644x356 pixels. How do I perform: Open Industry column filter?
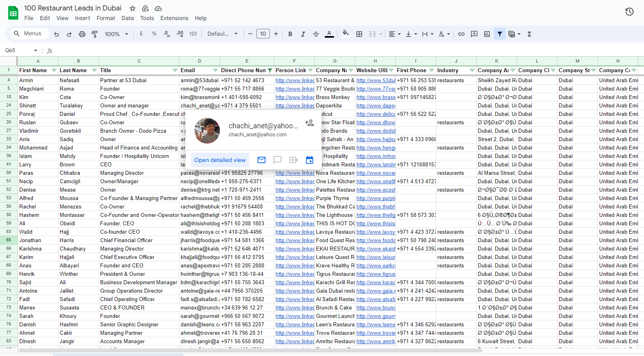pos(472,71)
